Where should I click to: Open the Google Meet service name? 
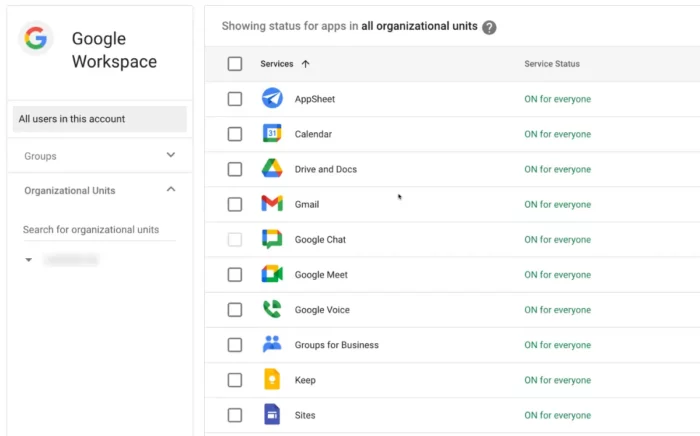tap(321, 275)
